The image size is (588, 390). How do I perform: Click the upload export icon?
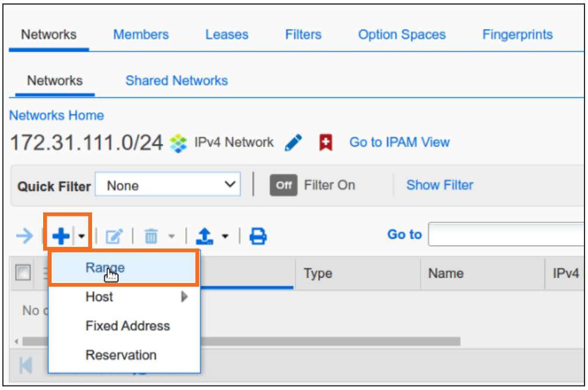tap(205, 236)
